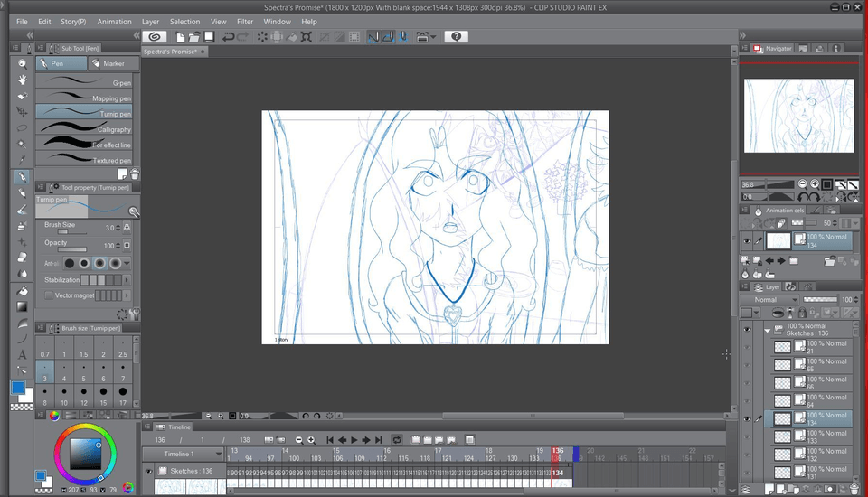
Task: Open the Animation menu
Action: [x=114, y=22]
